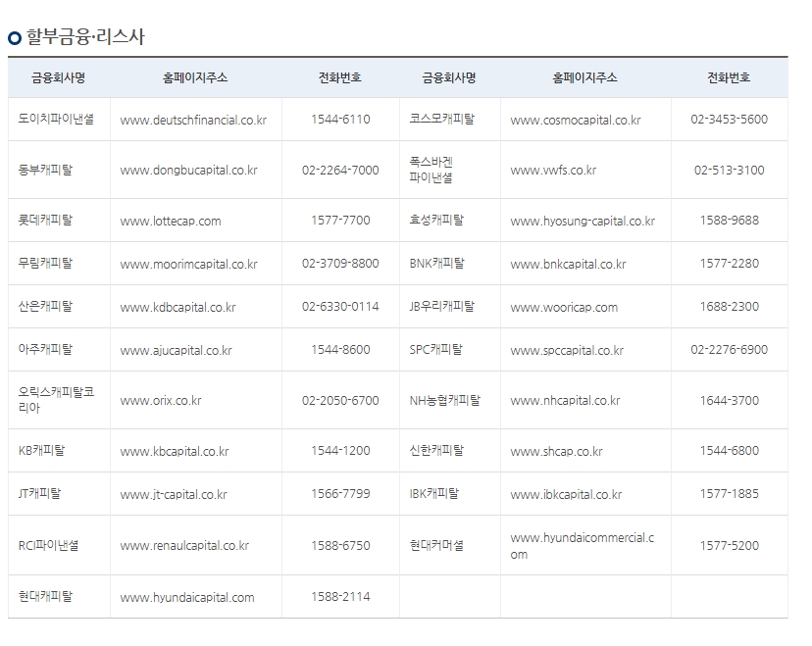Click company name 현대커머셜

tap(436, 545)
